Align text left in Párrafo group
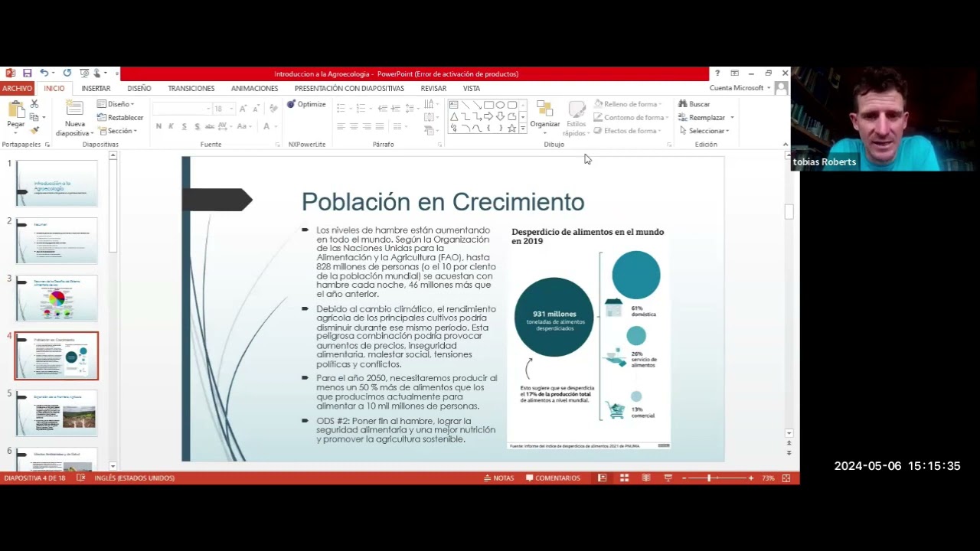Viewport: 980px width, 551px height. point(341,126)
